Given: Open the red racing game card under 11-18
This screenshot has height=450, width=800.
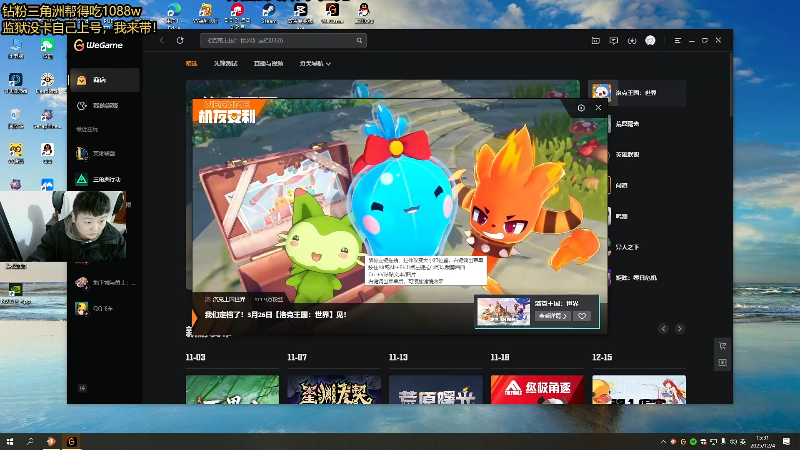Looking at the screenshot, I should pyautogui.click(x=537, y=390).
